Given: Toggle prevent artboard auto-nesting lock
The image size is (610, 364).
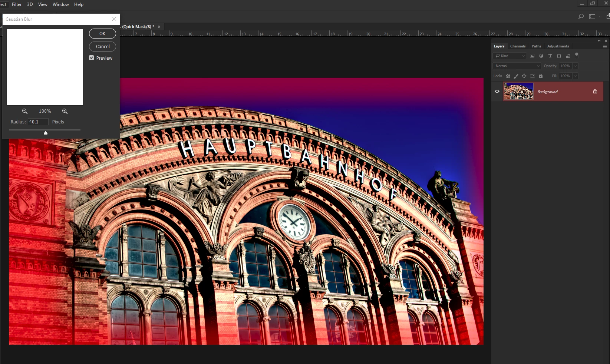Looking at the screenshot, I should [532, 76].
